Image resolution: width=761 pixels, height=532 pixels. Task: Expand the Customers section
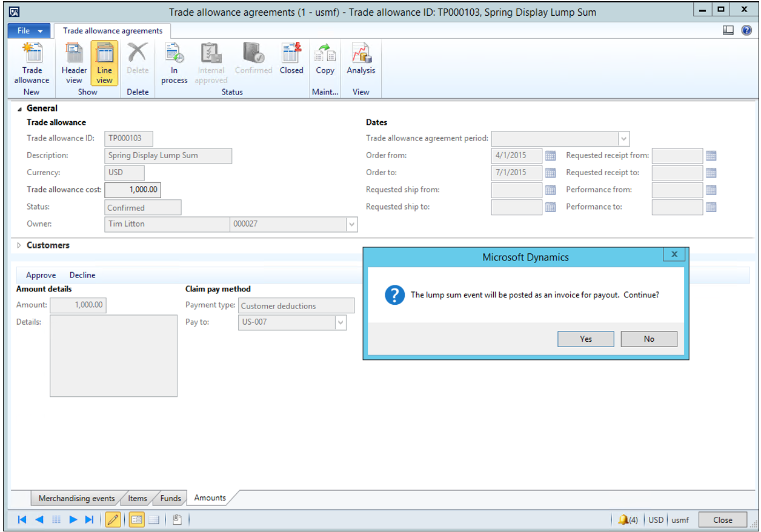(19, 245)
